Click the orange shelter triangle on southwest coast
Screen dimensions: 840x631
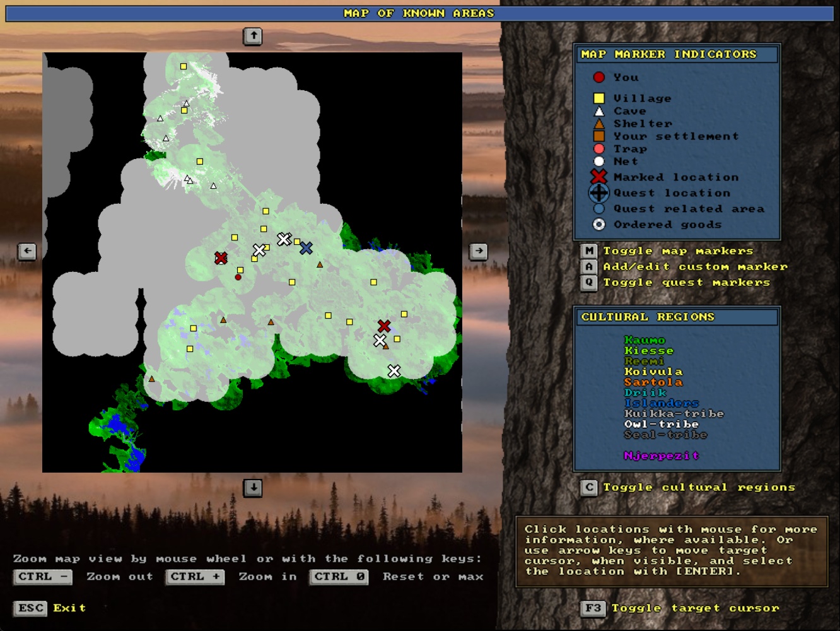[151, 379]
